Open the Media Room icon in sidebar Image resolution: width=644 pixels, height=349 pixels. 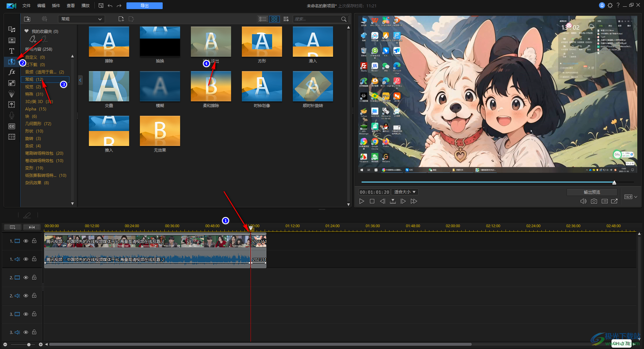coord(12,30)
